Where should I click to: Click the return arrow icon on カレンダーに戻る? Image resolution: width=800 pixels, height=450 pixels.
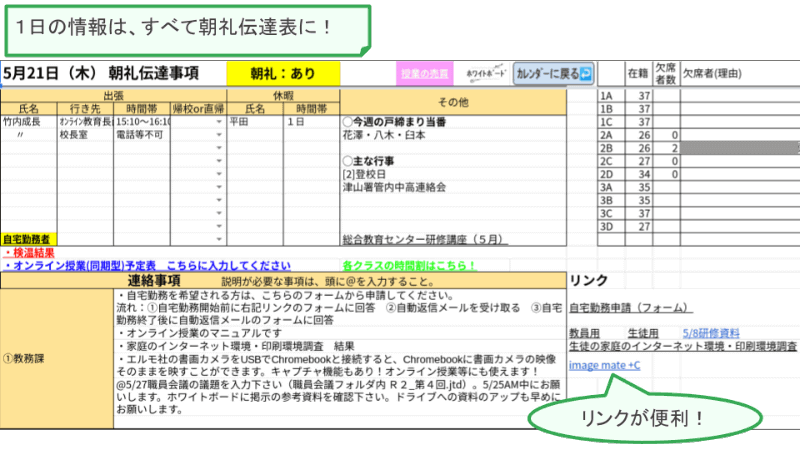pos(586,73)
